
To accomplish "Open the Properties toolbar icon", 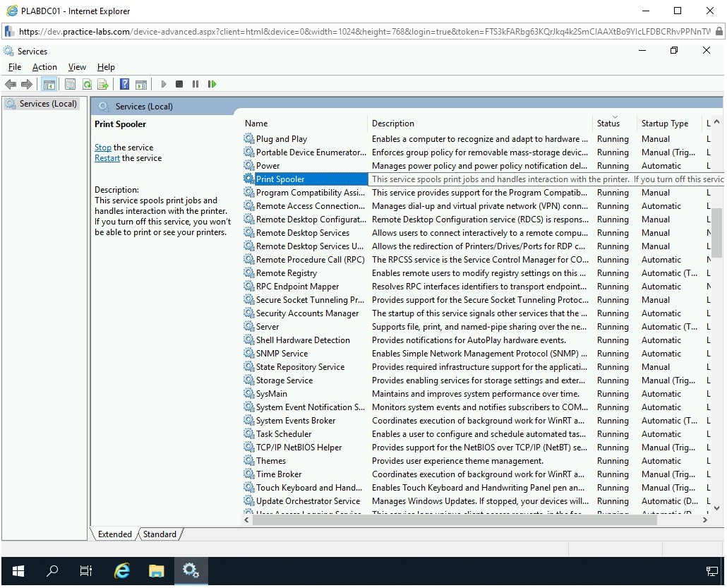I will coord(70,84).
